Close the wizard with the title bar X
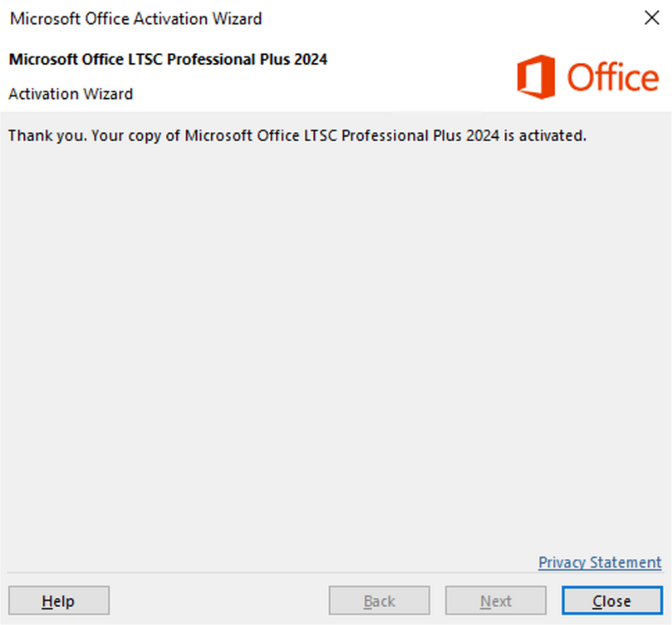 652,18
